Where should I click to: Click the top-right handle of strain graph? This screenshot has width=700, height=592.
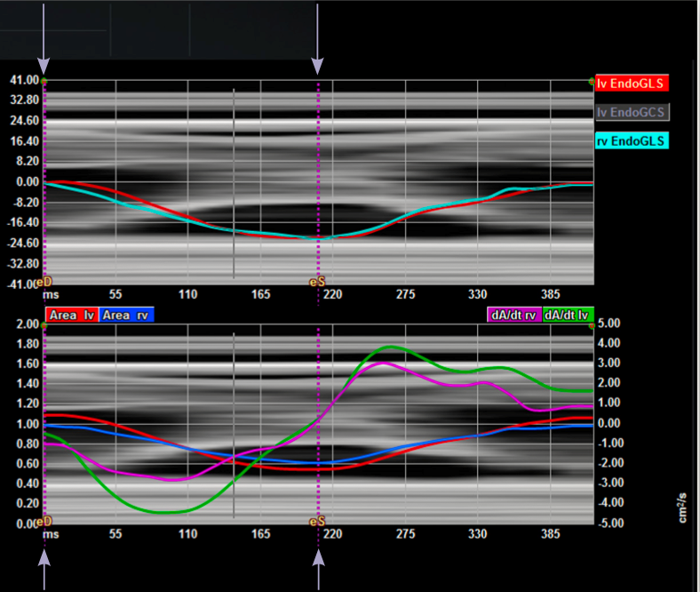tap(592, 81)
